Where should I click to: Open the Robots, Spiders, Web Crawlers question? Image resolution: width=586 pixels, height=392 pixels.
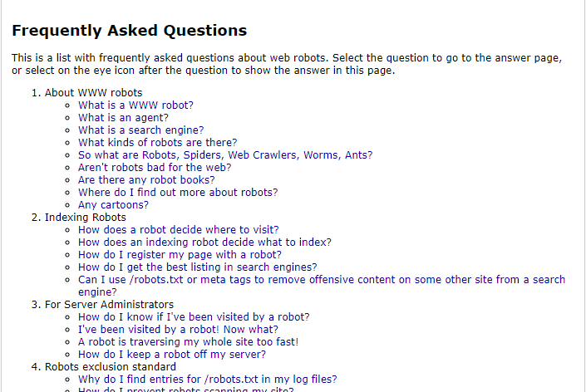pyautogui.click(x=224, y=155)
